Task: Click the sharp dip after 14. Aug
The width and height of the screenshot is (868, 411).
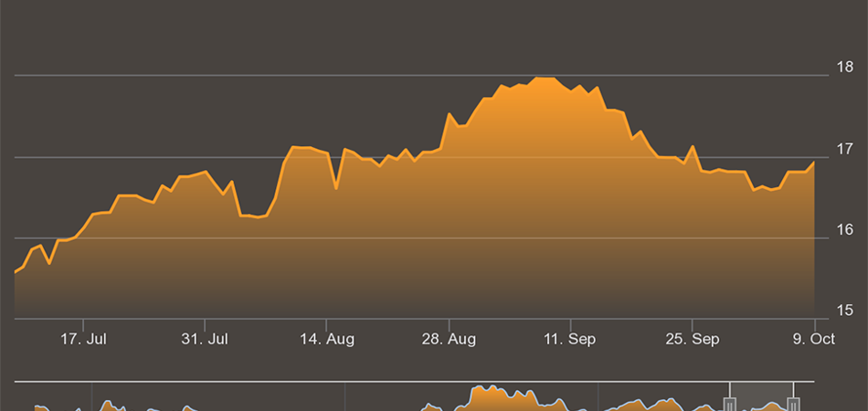Action: point(336,188)
